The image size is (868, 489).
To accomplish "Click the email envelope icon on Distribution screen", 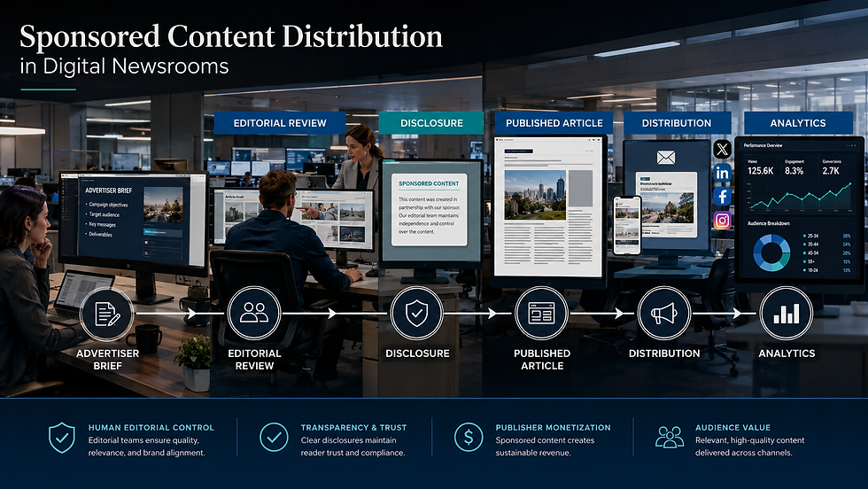I will click(666, 158).
